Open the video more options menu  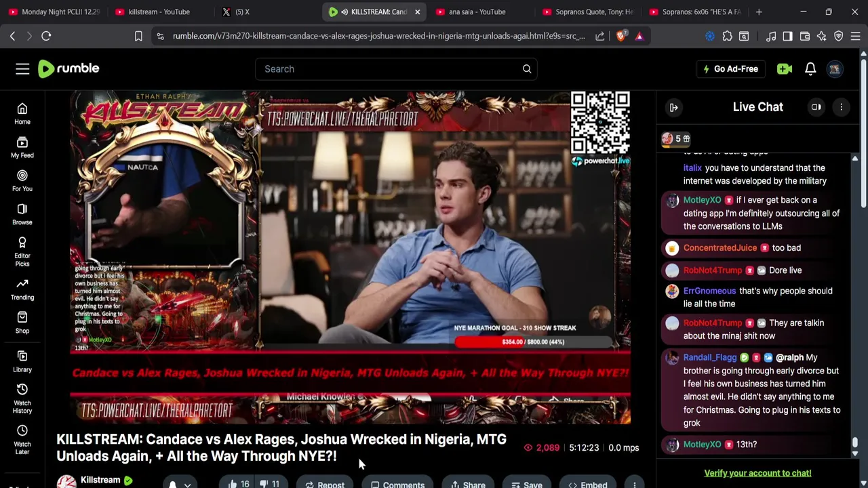point(634,484)
